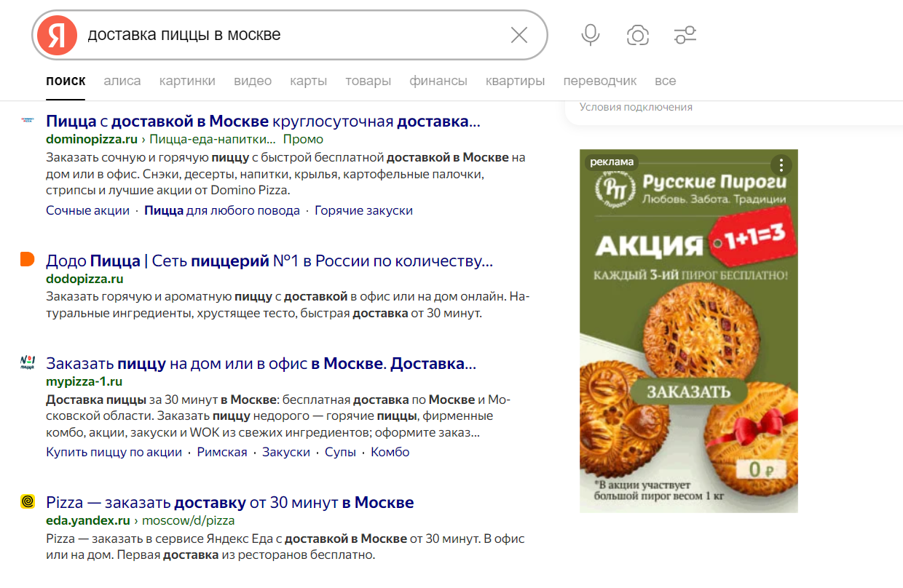Image resolution: width=903 pixels, height=588 pixels.
Task: Clear the search query with the X icon
Action: [518, 34]
